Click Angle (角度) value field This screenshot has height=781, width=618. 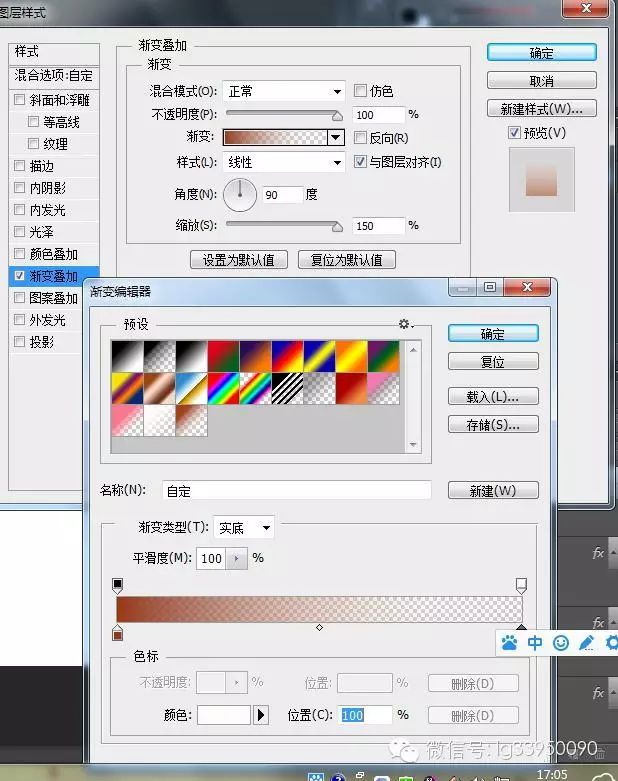282,195
